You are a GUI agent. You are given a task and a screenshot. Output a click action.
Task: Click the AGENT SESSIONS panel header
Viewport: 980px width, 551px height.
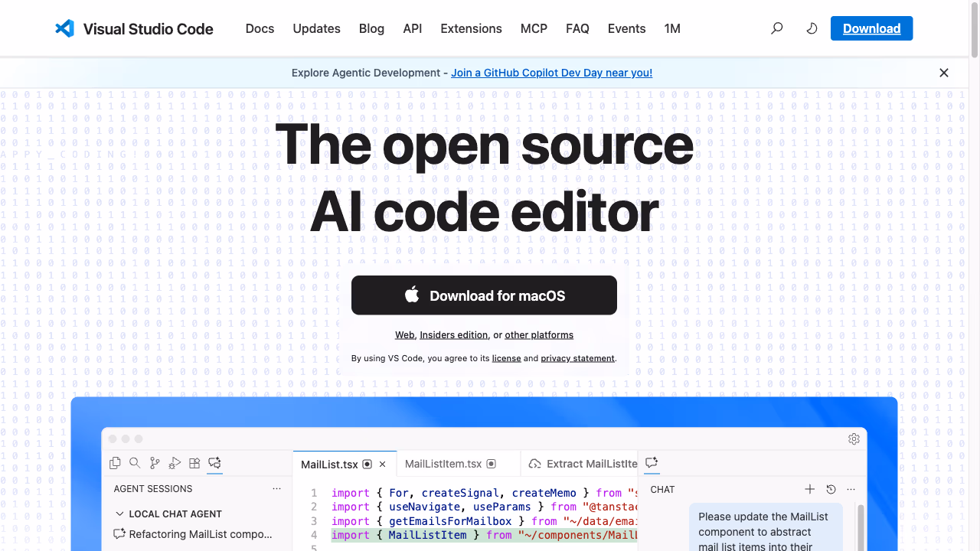click(x=153, y=488)
